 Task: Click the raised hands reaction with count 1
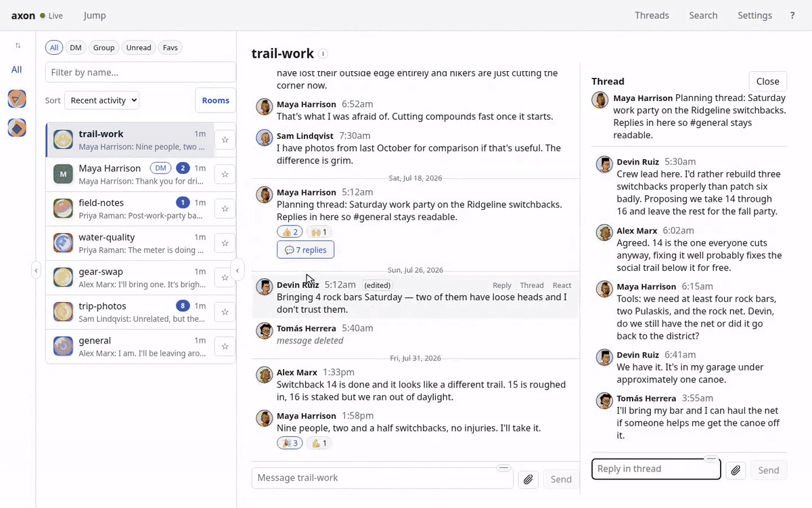pos(319,232)
